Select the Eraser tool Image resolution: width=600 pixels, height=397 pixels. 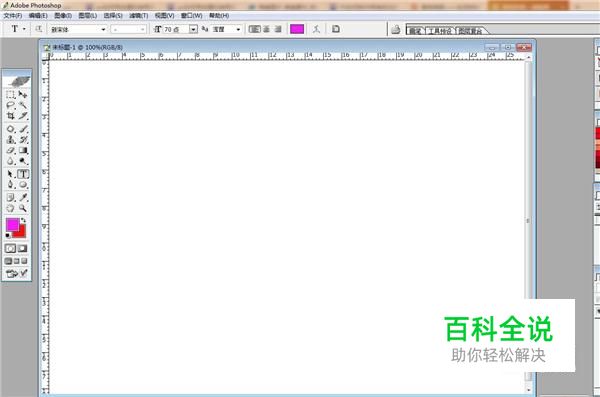pos(11,150)
